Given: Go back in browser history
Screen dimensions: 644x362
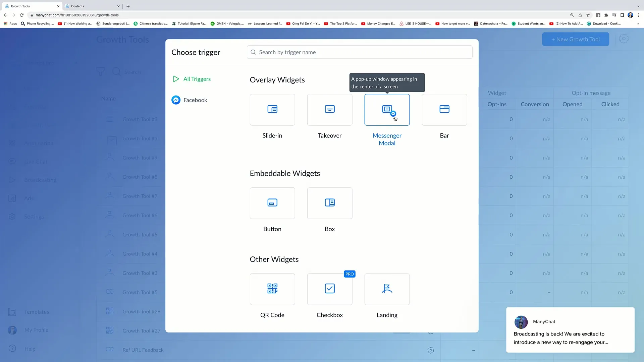Looking at the screenshot, I should (5, 15).
